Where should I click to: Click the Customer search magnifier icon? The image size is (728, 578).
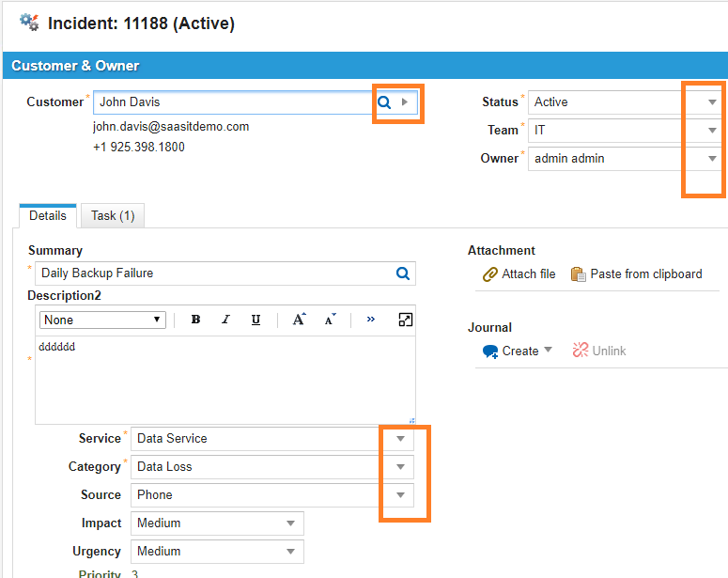(x=384, y=102)
